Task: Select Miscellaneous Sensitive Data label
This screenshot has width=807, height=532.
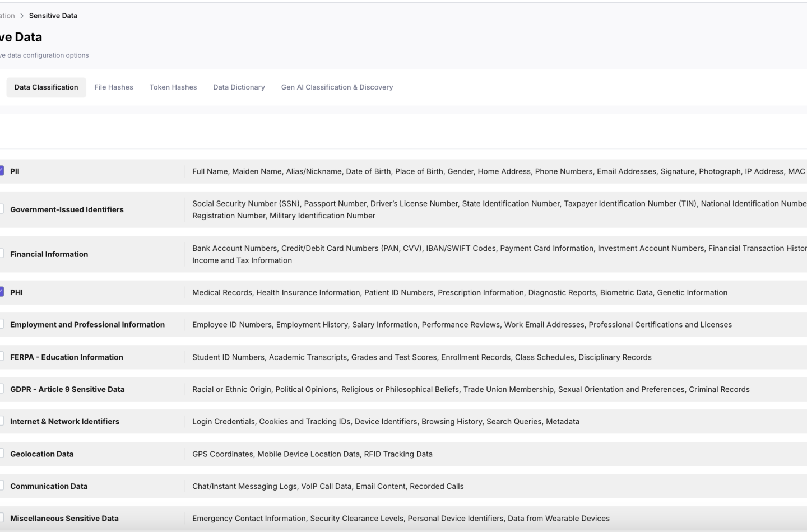Action: 64,519
